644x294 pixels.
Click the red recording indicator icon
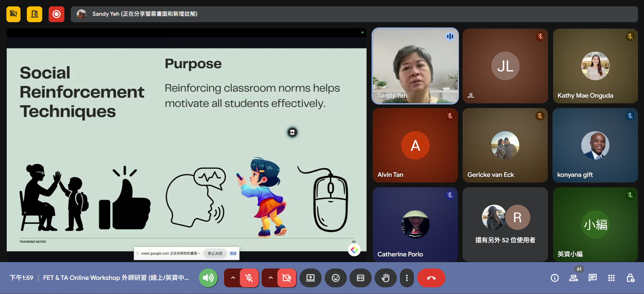click(56, 14)
